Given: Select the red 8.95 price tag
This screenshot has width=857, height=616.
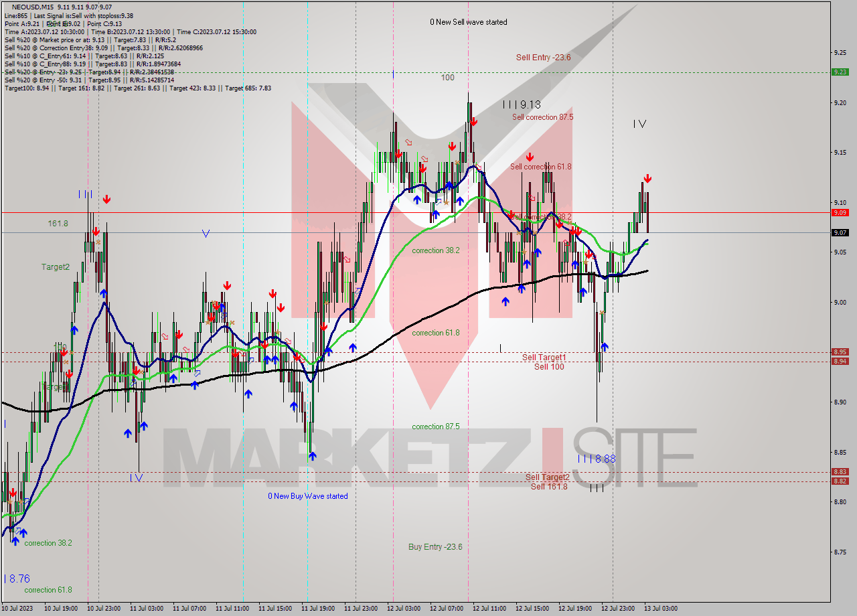Looking at the screenshot, I should point(840,352).
